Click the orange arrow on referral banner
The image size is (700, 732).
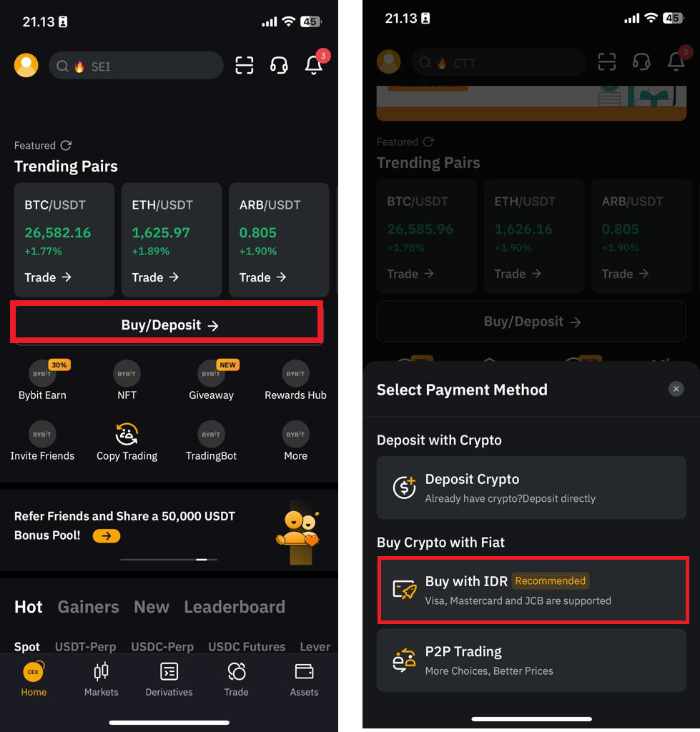click(107, 536)
